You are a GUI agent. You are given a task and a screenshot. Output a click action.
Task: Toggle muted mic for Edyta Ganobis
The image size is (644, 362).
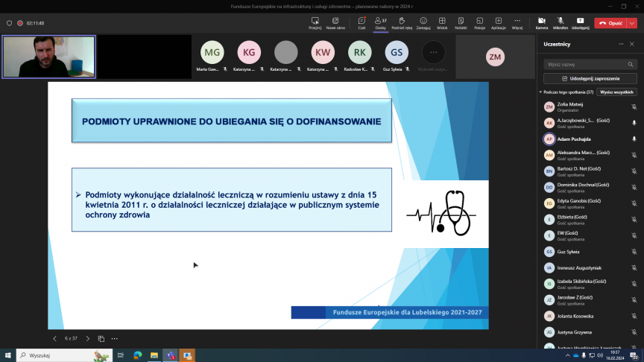(634, 203)
